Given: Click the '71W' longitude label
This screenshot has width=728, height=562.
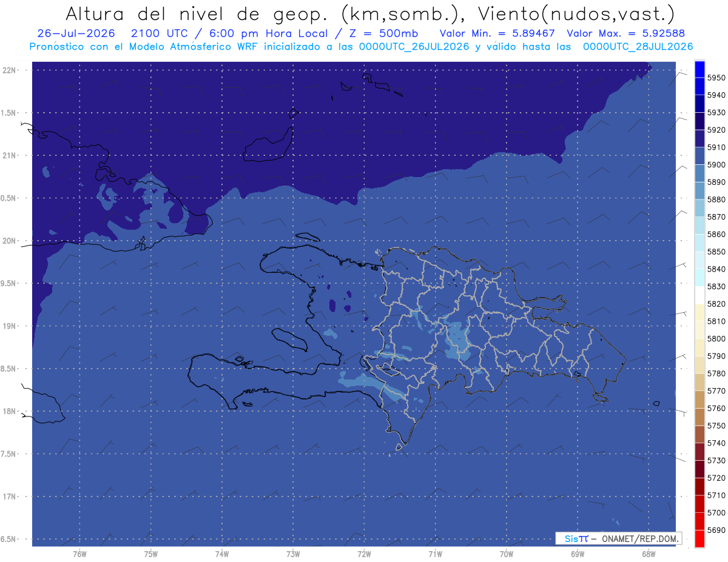Looking at the screenshot, I should 435,554.
